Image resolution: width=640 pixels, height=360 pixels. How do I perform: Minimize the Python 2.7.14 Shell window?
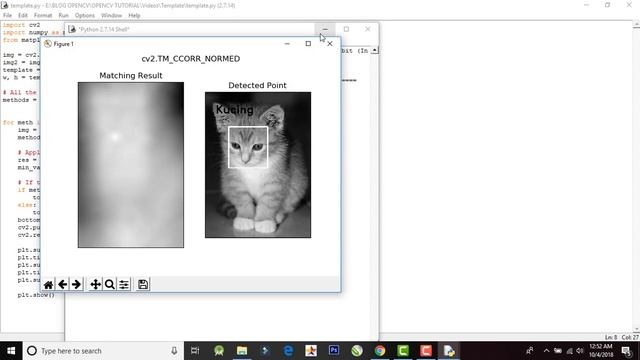click(x=325, y=29)
